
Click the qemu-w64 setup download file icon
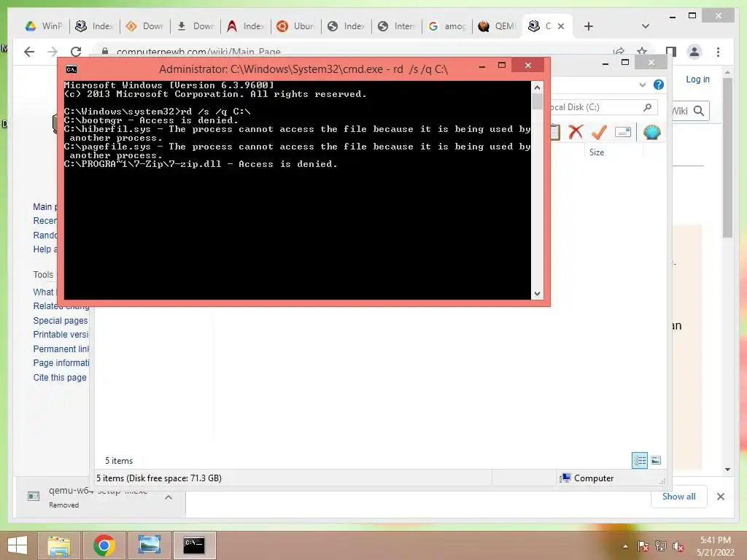pos(34,497)
